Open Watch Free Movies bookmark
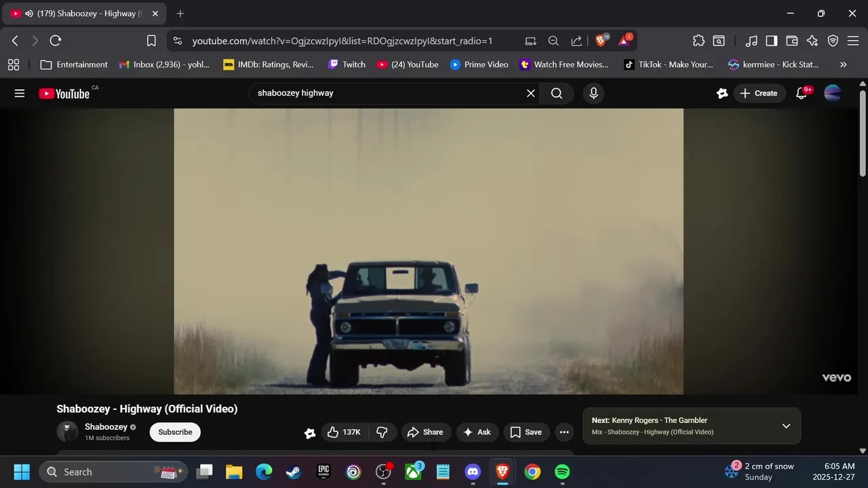This screenshot has height=488, width=868. [x=564, y=64]
